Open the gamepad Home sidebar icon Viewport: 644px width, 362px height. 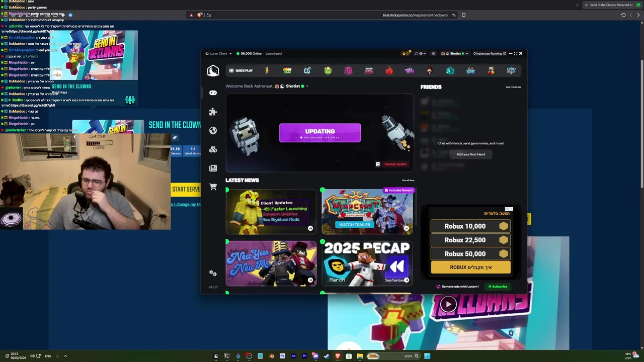[x=213, y=93]
